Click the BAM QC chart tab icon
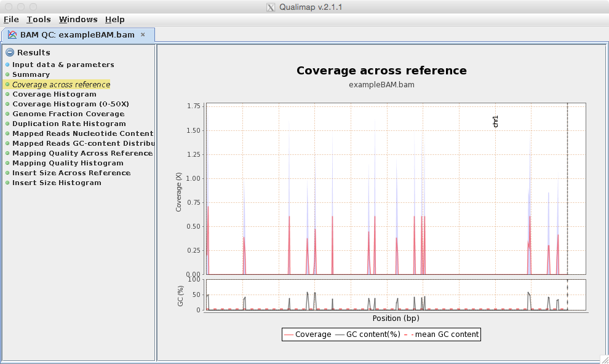 coord(12,35)
